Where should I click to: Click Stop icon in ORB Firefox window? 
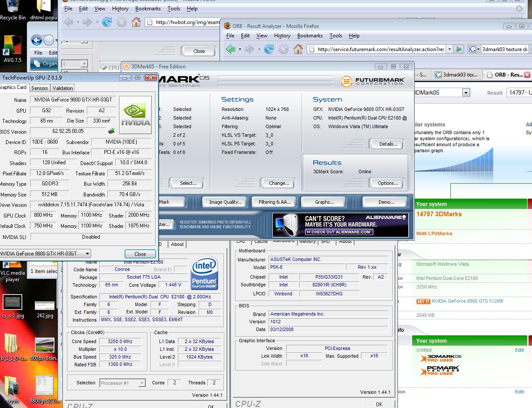[283, 49]
